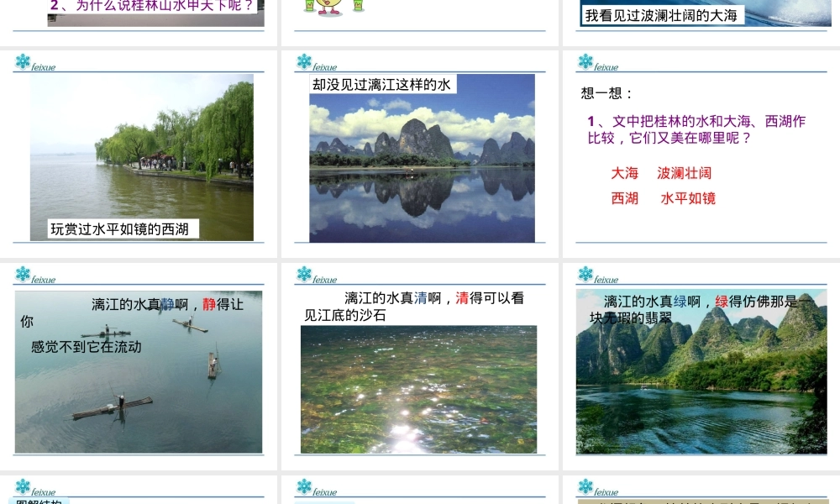Image resolution: width=840 pixels, height=504 pixels.
Task: Click the caption 我看见过波澜壮阔的大海
Action: 661,15
